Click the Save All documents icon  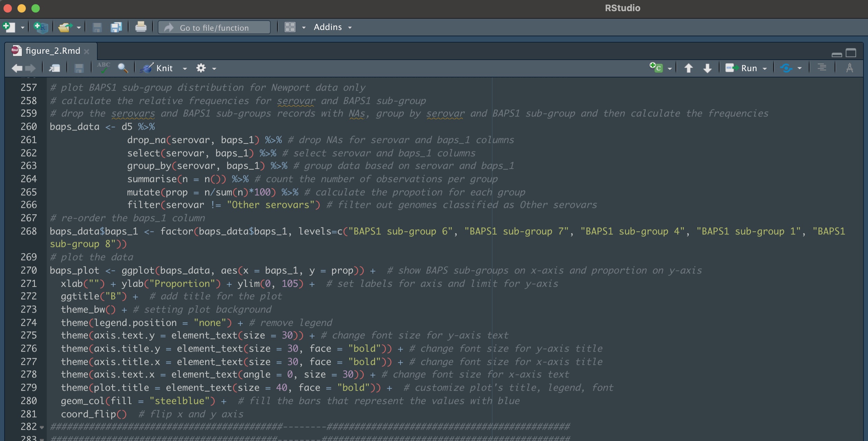[x=116, y=27]
